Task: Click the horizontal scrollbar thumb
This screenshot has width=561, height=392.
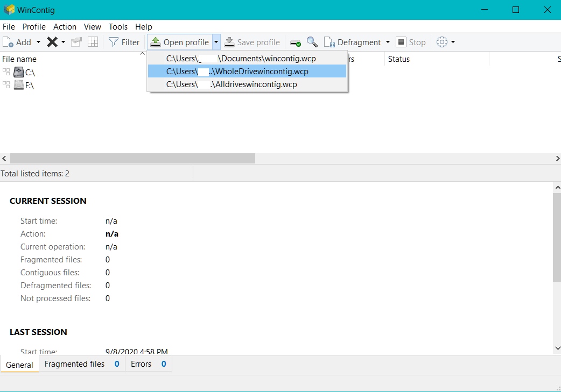Action: (132, 158)
